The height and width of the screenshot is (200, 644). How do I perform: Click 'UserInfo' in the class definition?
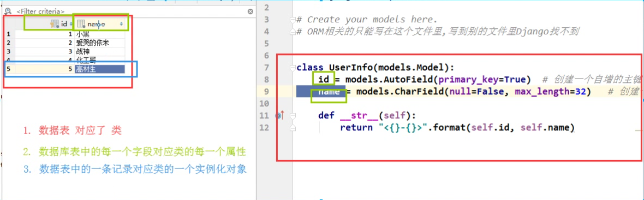(x=350, y=68)
